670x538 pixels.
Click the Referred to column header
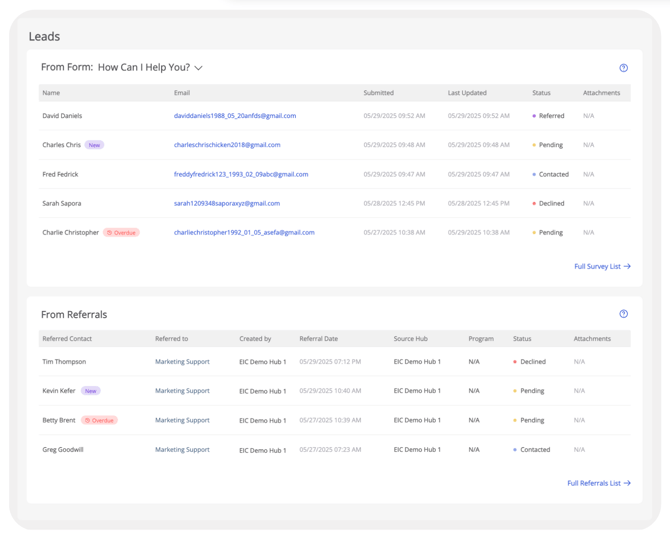point(171,338)
